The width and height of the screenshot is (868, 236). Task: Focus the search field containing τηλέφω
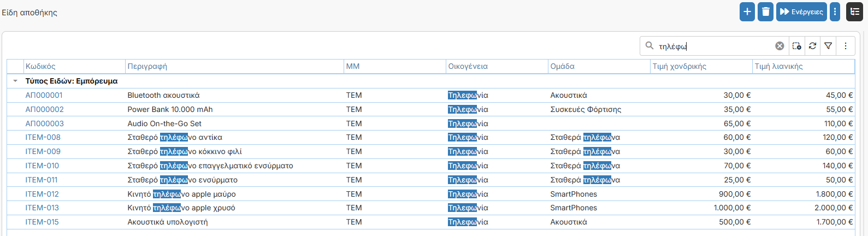tap(716, 46)
